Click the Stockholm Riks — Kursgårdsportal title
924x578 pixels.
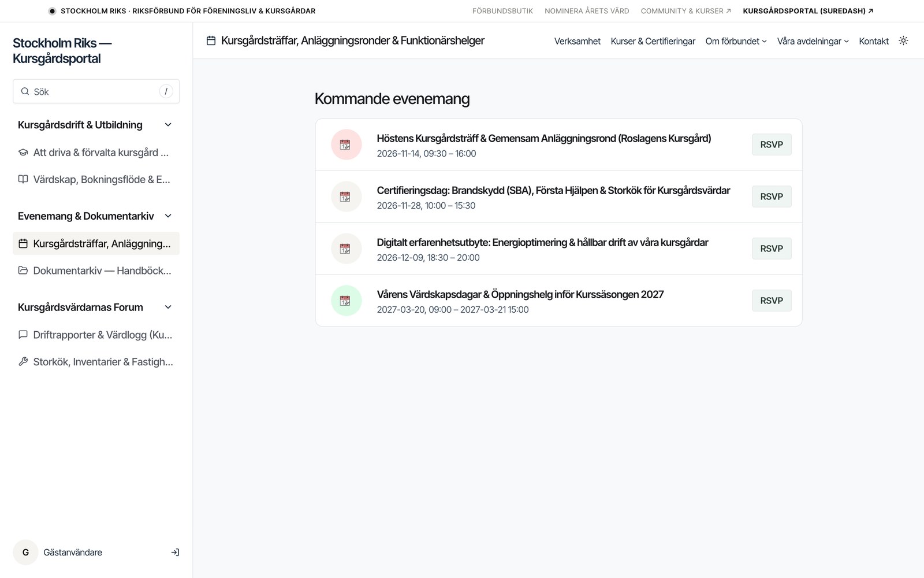[x=62, y=51]
